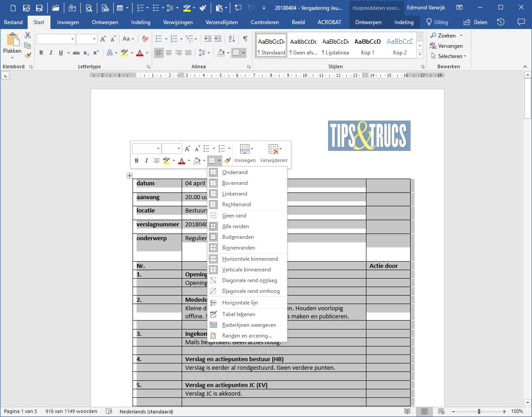Click the Uitleg tell me box
Screen dimensions: 532x417
tap(437, 22)
